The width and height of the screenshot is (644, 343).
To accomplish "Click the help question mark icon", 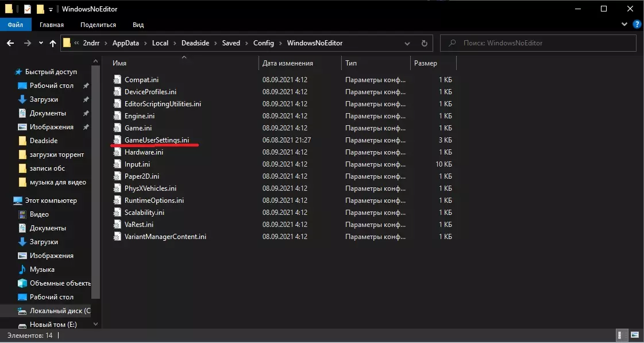I will pyautogui.click(x=637, y=25).
